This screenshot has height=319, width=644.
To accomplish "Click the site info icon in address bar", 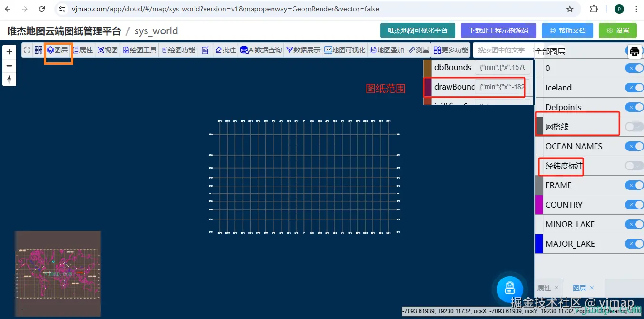I will click(x=62, y=9).
